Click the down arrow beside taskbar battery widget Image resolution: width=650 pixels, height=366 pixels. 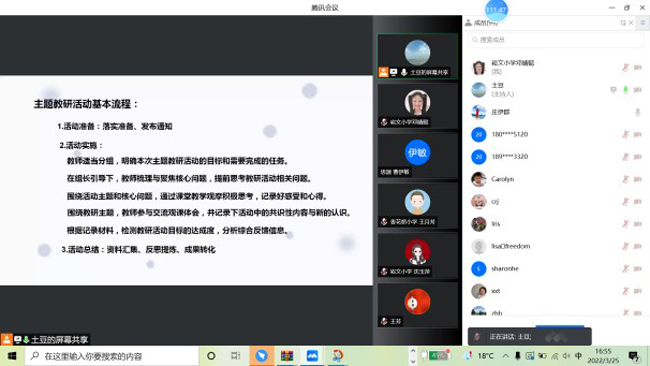click(x=412, y=361)
